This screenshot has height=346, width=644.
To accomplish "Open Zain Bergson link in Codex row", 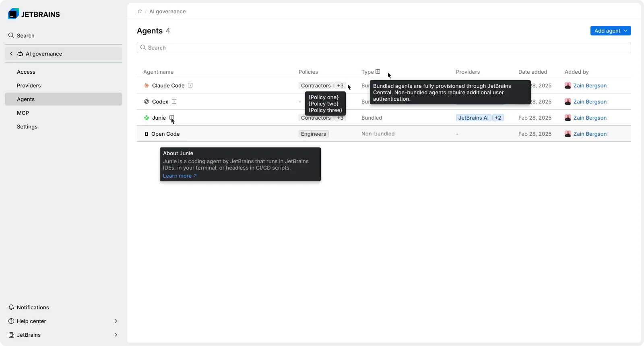I will coord(590,102).
